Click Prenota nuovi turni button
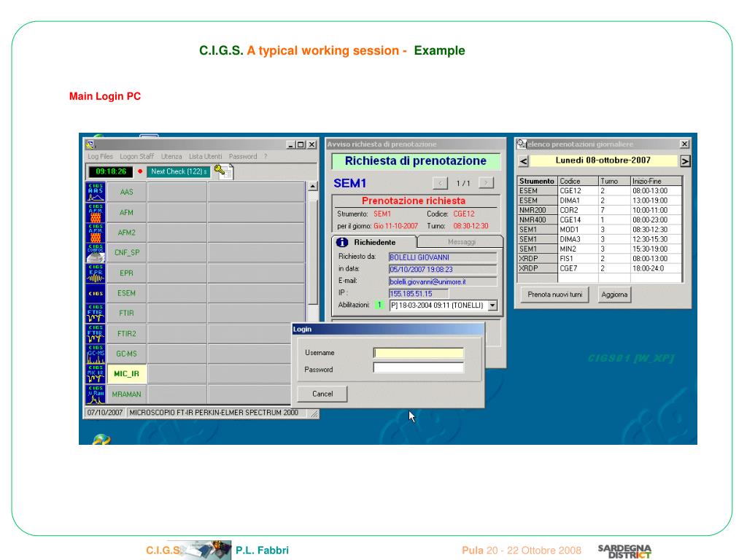The height and width of the screenshot is (560, 747). [x=554, y=295]
